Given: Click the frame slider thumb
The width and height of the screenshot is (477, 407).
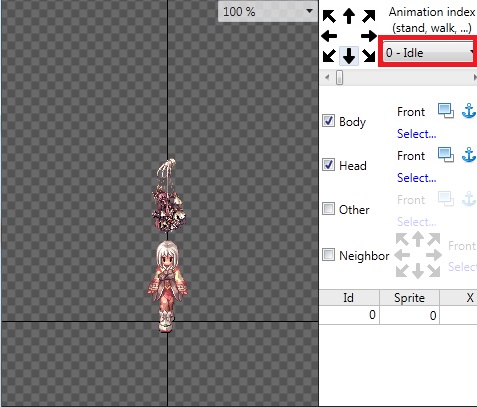Looking at the screenshot, I should click(339, 77).
